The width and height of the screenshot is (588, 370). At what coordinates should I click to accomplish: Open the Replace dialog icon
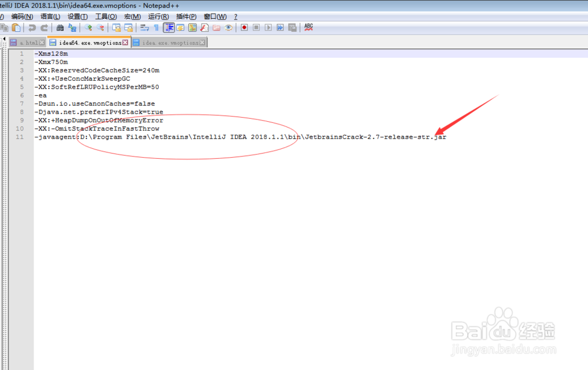72,28
